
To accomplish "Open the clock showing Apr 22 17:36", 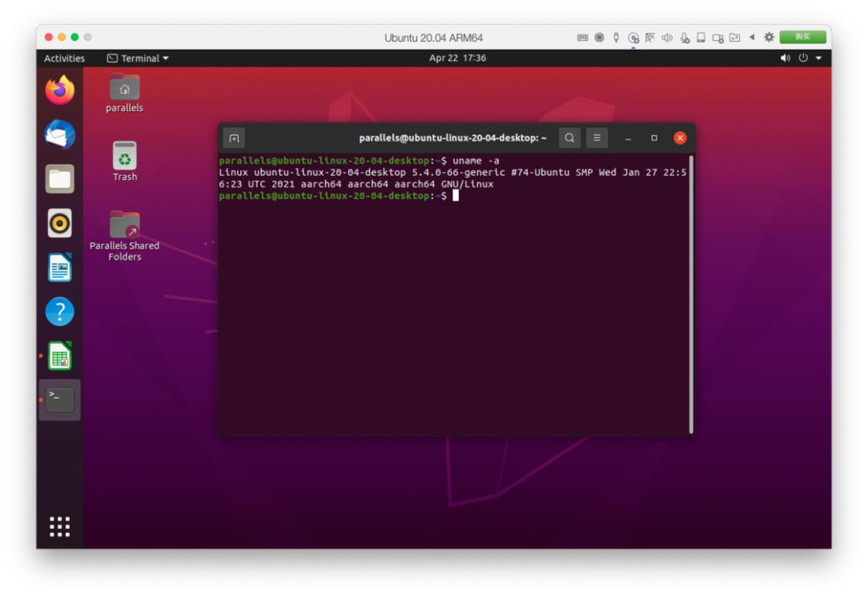I will (457, 59).
